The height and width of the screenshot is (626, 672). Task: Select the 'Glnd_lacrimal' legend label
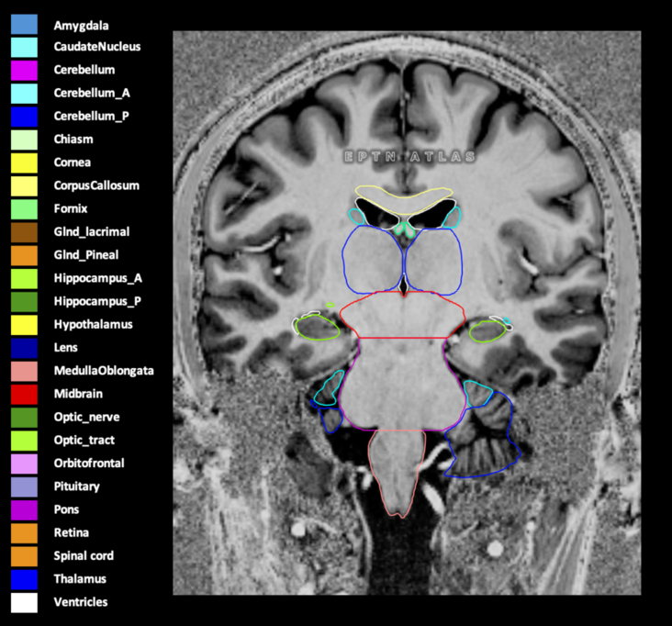point(92,232)
